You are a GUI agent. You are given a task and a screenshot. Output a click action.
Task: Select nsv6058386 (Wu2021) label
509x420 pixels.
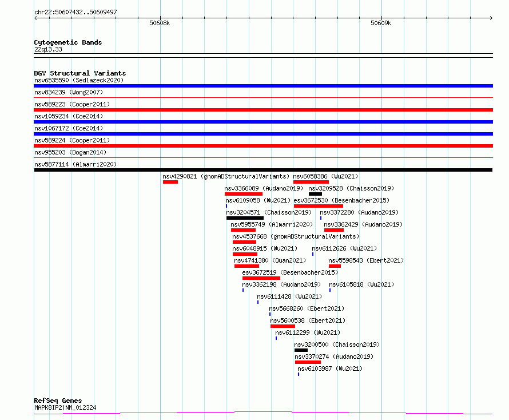[x=325, y=176]
